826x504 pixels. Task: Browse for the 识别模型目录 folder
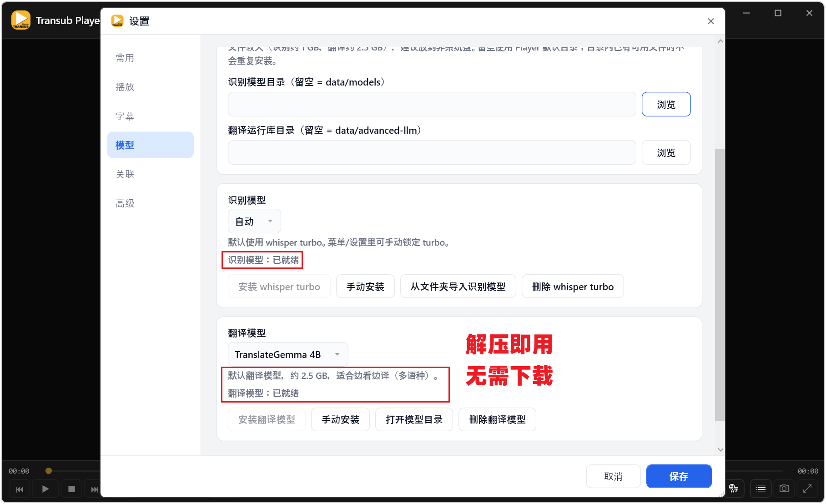(666, 104)
